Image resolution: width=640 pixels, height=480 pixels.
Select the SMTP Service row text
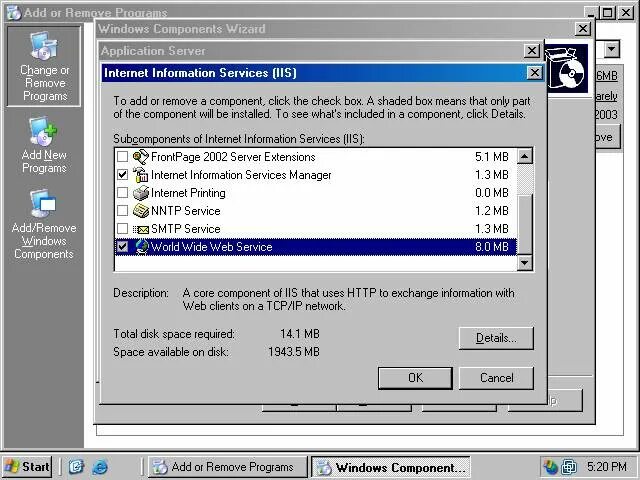coord(186,229)
